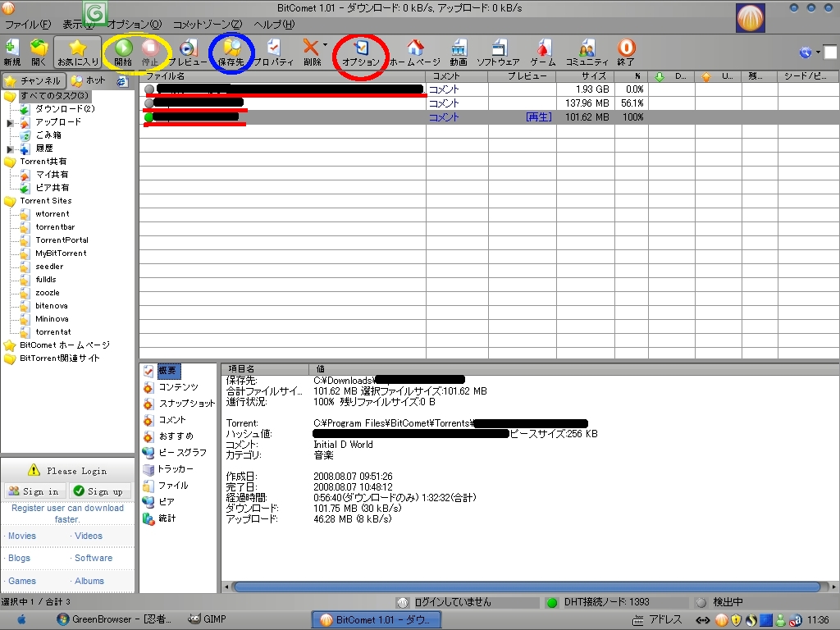Open the 保存先 save folder icon
Screen dimensions: 840x630
[231, 52]
